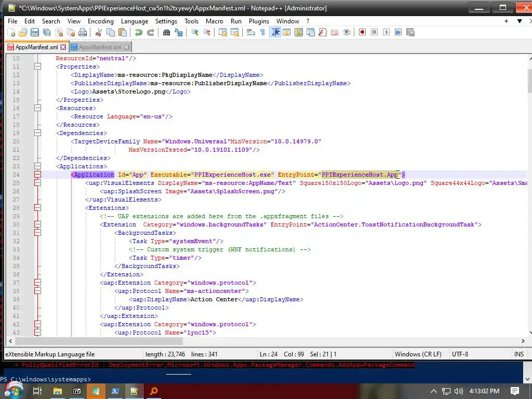
Task: Toggle the indent guide button
Action: click(x=275, y=32)
